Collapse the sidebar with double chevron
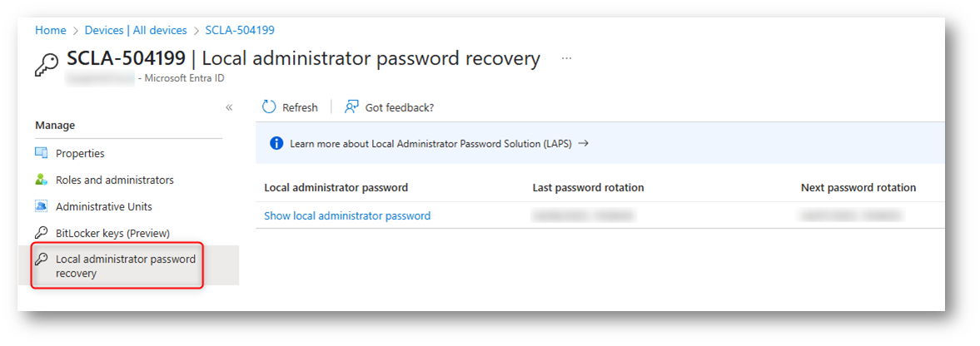Viewport: 980px width, 346px height. pos(229,107)
